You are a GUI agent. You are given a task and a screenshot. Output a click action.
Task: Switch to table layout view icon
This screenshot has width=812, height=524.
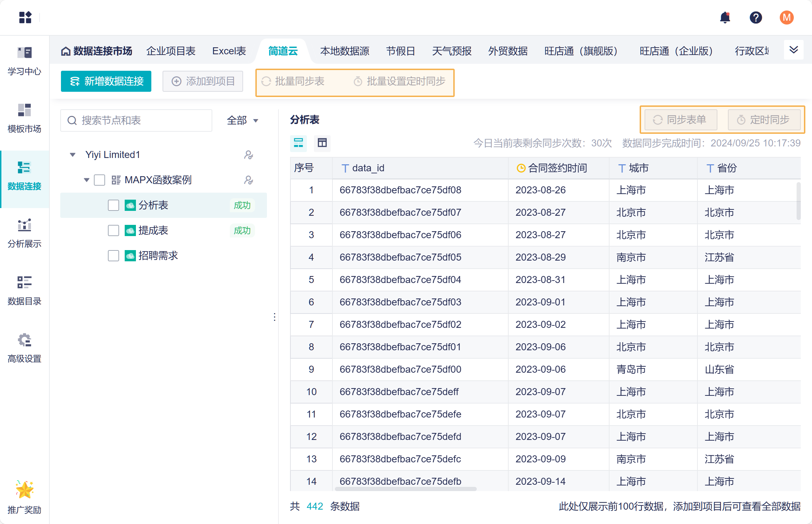[x=322, y=143]
